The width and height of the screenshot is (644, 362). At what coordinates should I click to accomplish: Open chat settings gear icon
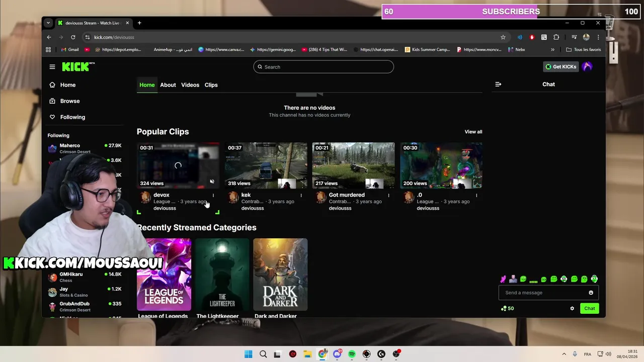[572, 309]
